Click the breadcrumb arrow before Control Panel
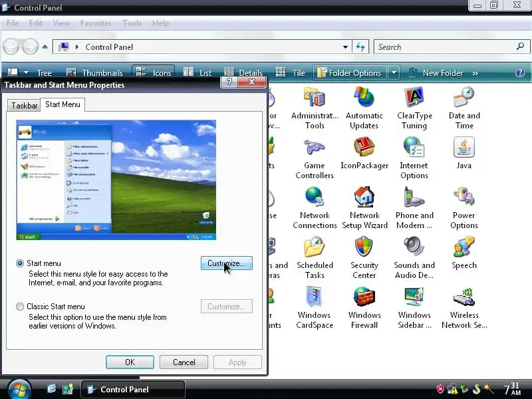The height and width of the screenshot is (399, 532). (77, 47)
